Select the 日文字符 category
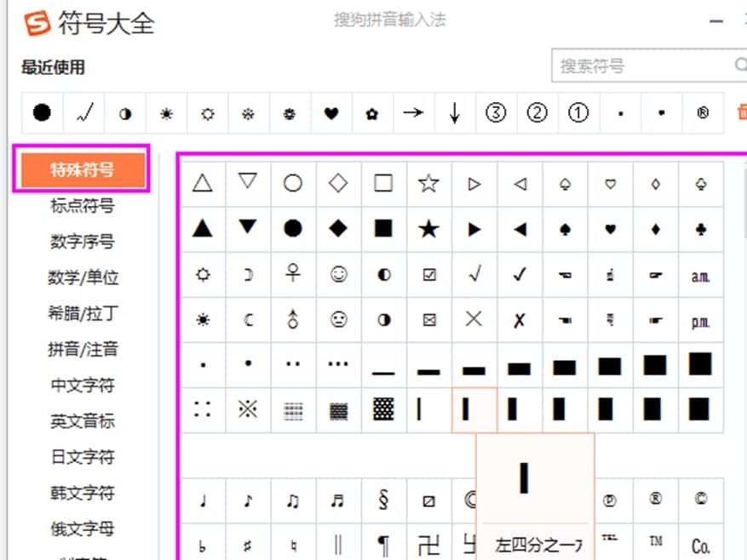Viewport: 747px width, 560px height. pyautogui.click(x=82, y=457)
